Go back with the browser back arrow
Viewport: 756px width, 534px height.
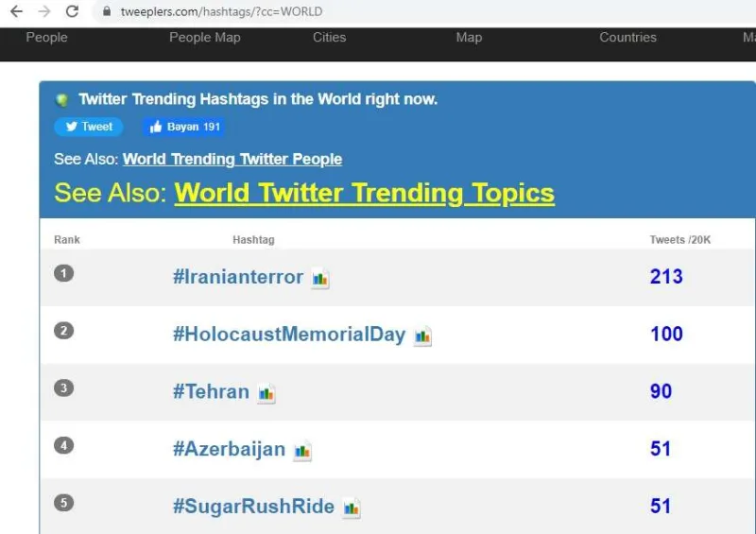tap(16, 11)
